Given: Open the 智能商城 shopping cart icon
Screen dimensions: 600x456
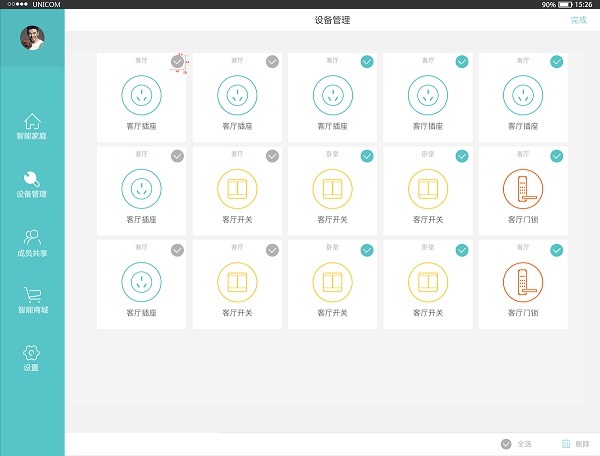Looking at the screenshot, I should pos(32,295).
